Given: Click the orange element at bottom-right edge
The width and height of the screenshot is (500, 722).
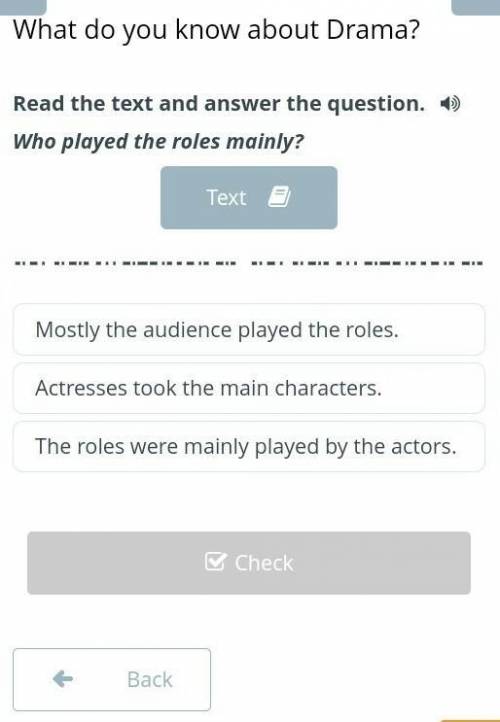Looking at the screenshot, I should point(470,720).
